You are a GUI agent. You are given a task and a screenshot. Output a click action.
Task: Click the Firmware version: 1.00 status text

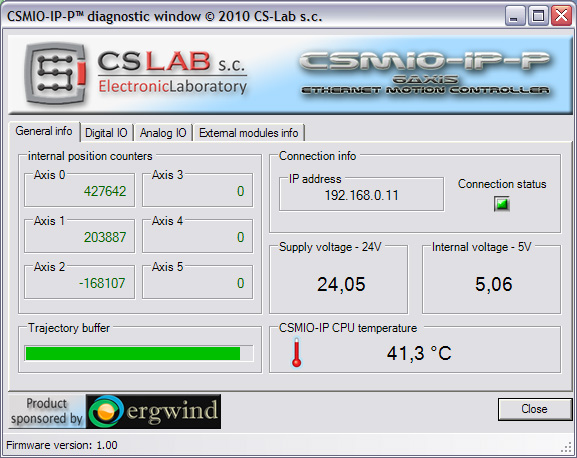[62, 445]
